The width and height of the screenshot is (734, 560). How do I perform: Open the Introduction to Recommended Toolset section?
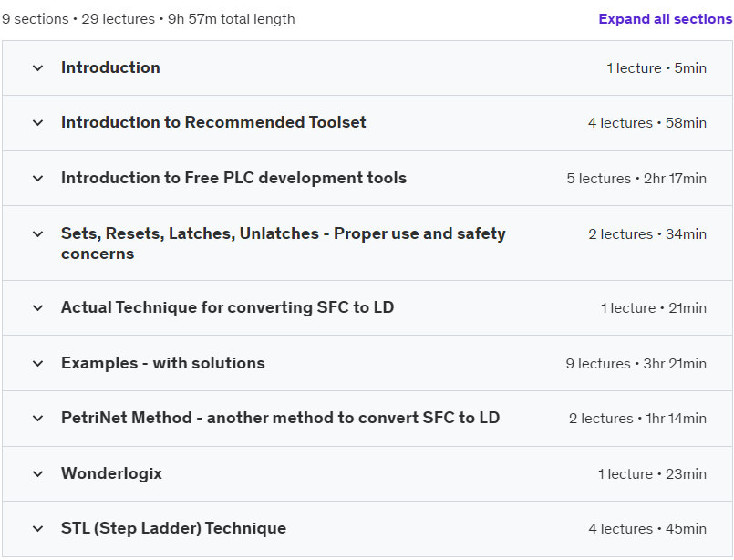[x=213, y=122]
